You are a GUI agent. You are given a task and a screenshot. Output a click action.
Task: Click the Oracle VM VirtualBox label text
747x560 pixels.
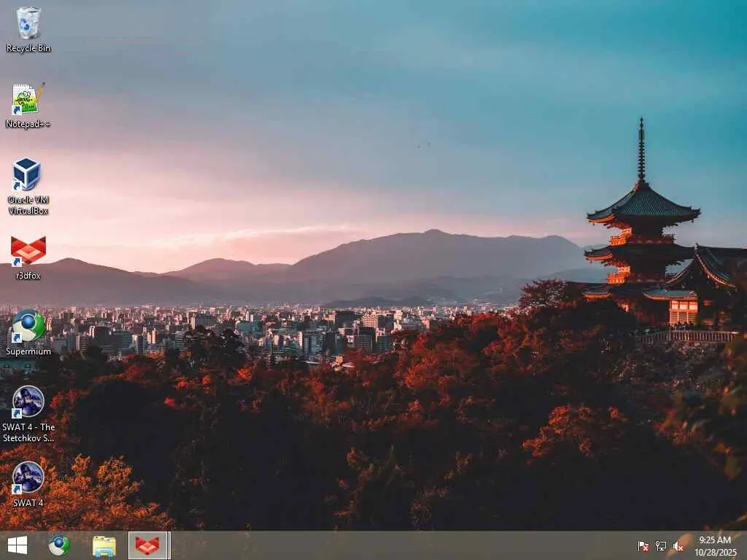(28, 205)
